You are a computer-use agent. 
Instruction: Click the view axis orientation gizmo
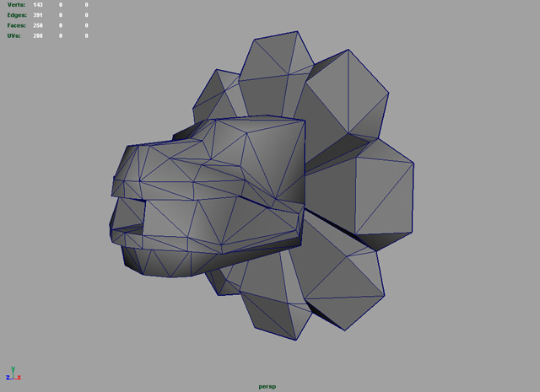pyautogui.click(x=13, y=373)
